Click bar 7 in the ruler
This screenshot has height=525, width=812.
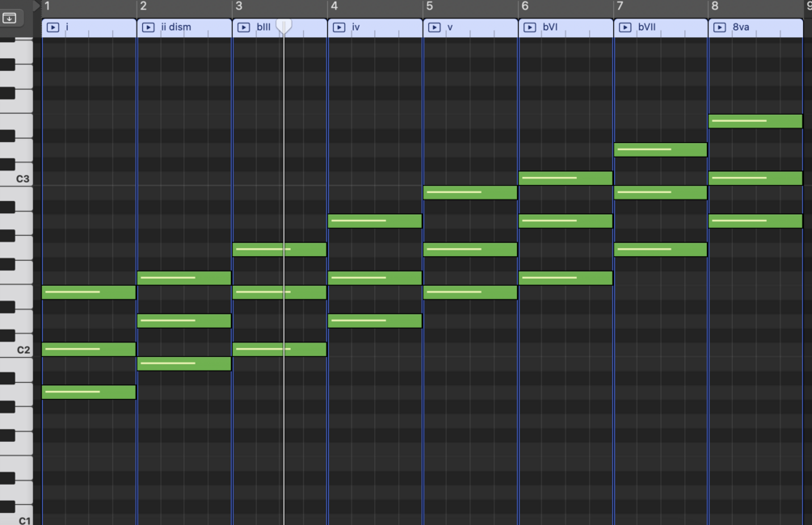(x=620, y=6)
